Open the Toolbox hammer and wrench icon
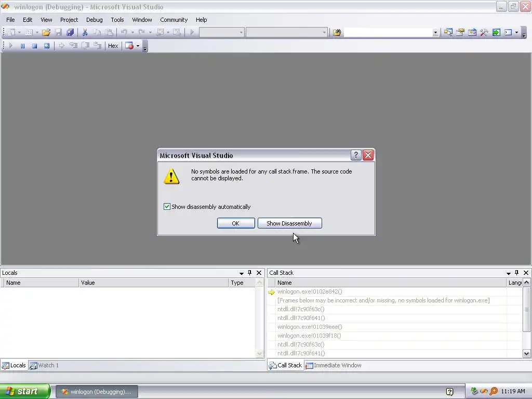Screen dimensions: 532x399 484,32
